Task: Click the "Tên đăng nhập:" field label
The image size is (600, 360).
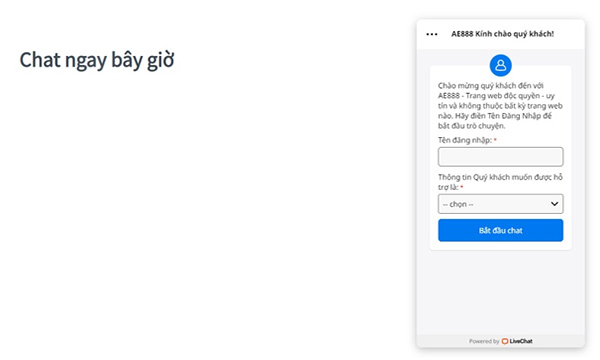Action: (x=465, y=140)
